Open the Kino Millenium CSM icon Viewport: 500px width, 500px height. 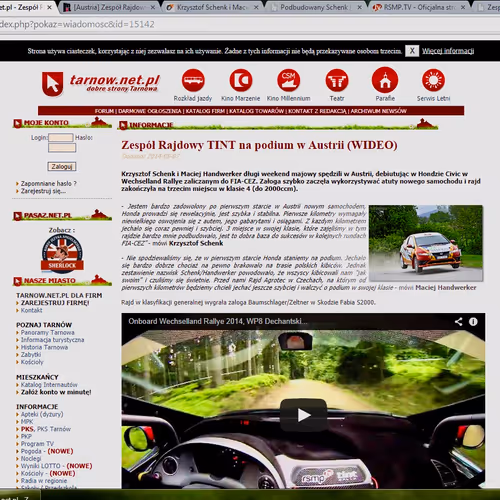pos(289,80)
